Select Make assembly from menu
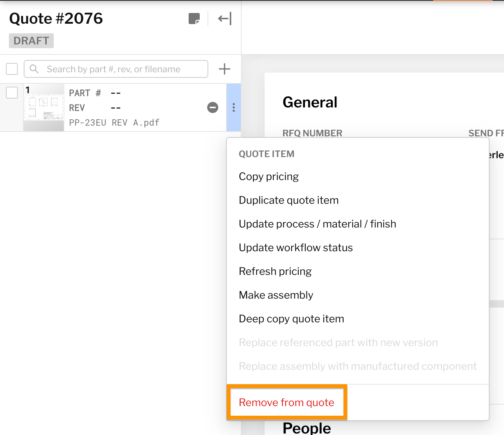The image size is (504, 435). click(x=276, y=295)
